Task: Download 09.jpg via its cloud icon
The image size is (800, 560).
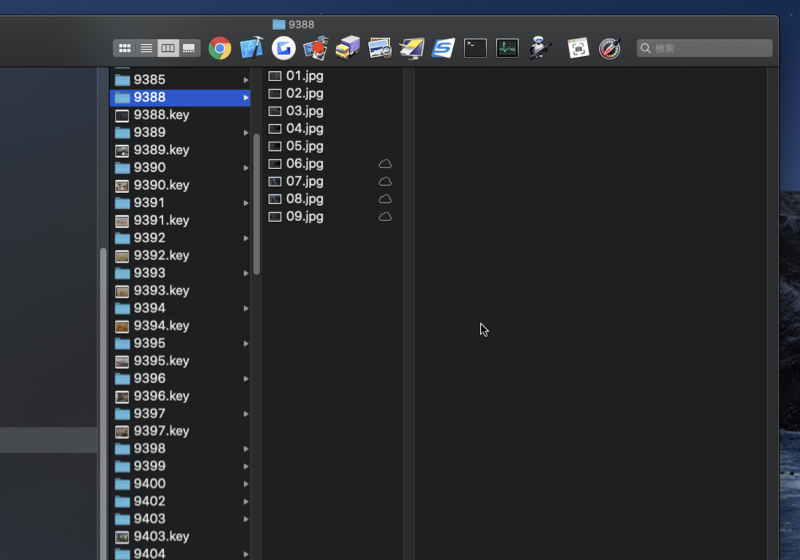Action: [385, 217]
